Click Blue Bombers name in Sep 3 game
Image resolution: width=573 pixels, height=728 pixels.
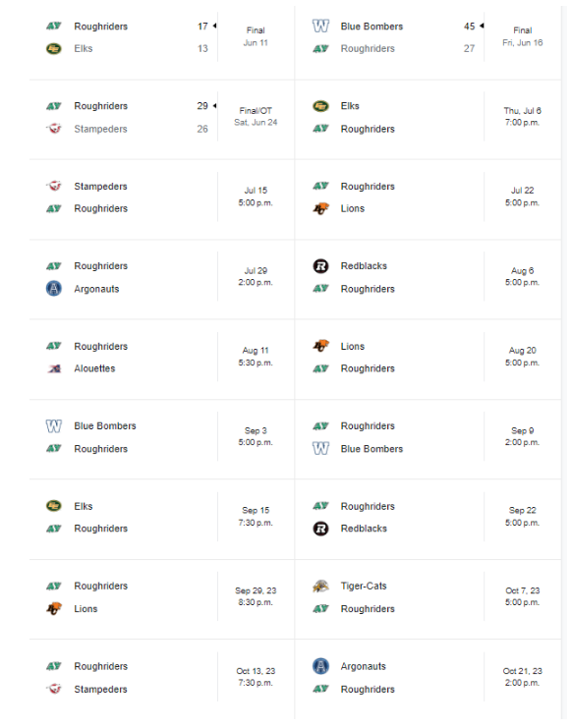tap(105, 425)
